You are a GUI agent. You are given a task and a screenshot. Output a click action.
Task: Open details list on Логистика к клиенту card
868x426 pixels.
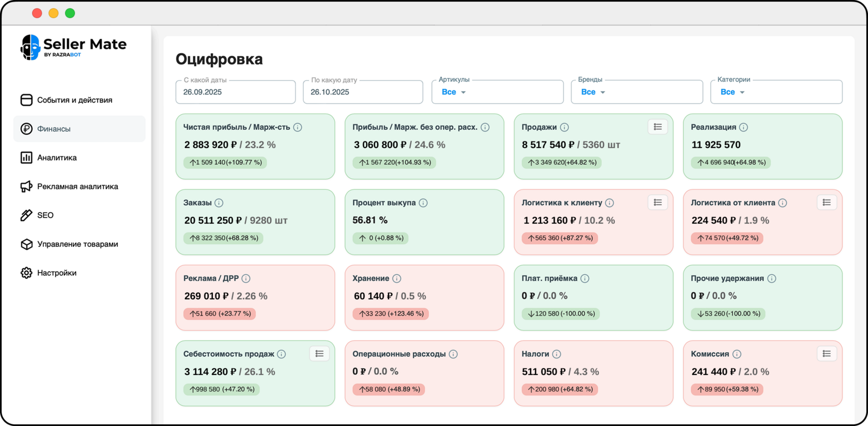(657, 202)
